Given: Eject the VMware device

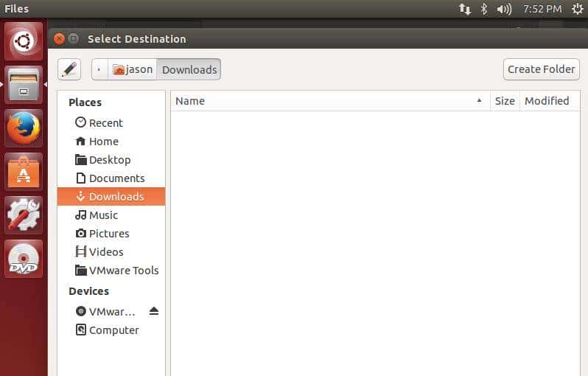Looking at the screenshot, I should 154,311.
